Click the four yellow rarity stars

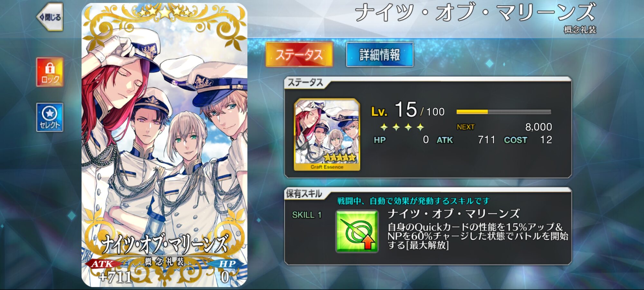[402, 127]
